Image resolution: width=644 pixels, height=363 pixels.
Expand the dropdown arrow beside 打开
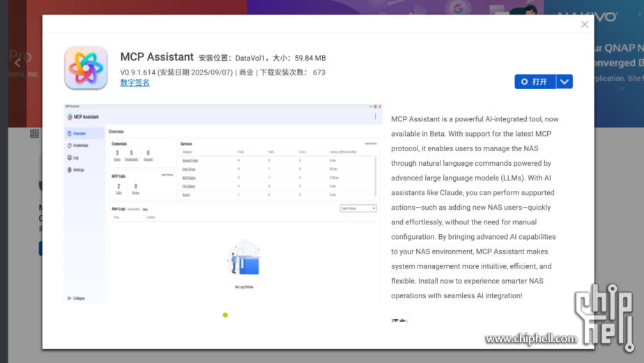(x=565, y=82)
